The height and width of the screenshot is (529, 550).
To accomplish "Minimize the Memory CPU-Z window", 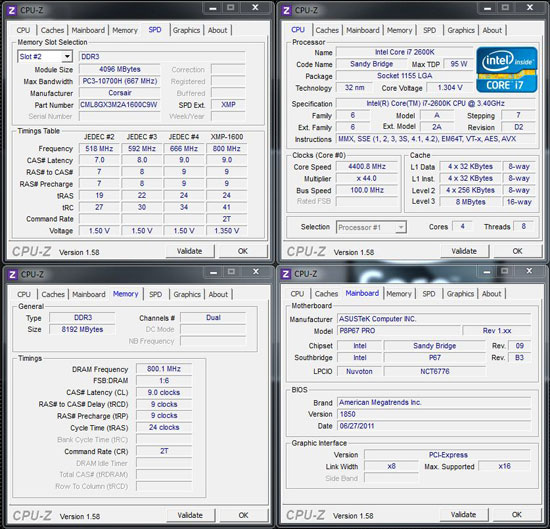I will (214, 272).
